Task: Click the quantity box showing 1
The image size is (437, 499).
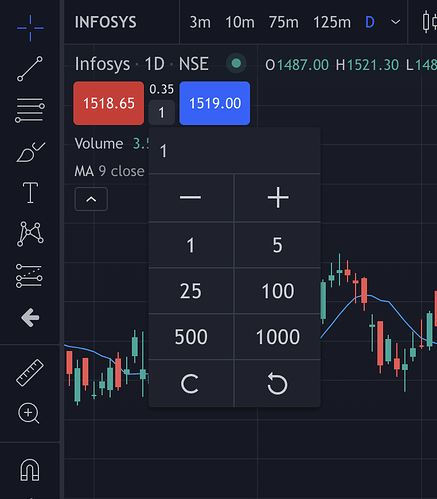Action: 162,113
